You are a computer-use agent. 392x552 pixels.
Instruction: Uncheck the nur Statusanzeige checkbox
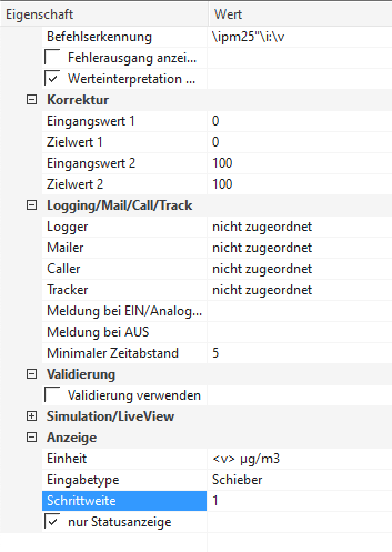(53, 522)
